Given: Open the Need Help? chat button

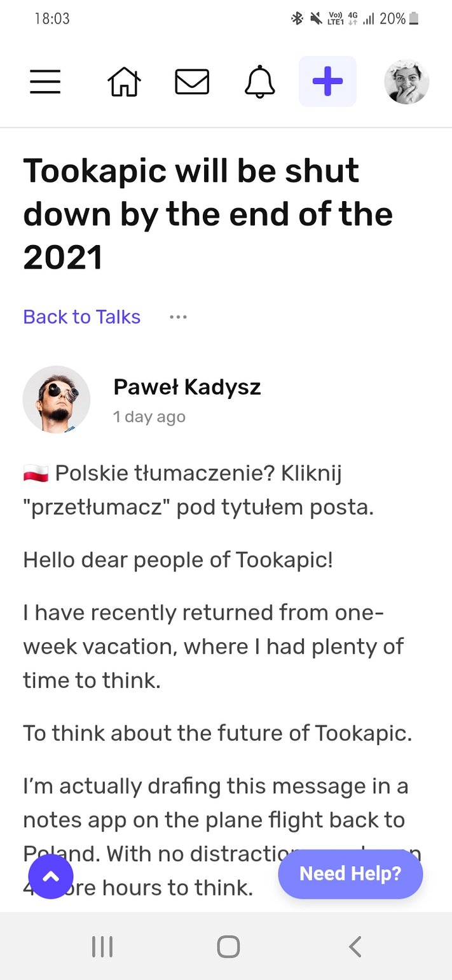Looking at the screenshot, I should point(350,874).
